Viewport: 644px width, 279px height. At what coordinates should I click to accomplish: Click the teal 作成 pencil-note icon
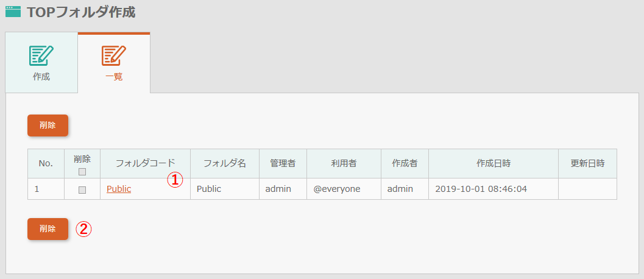[41, 56]
